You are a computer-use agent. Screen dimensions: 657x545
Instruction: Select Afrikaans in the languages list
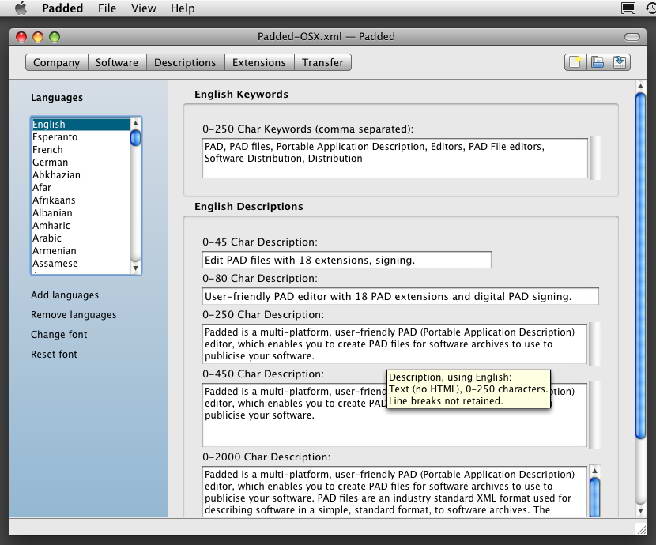tap(81, 200)
